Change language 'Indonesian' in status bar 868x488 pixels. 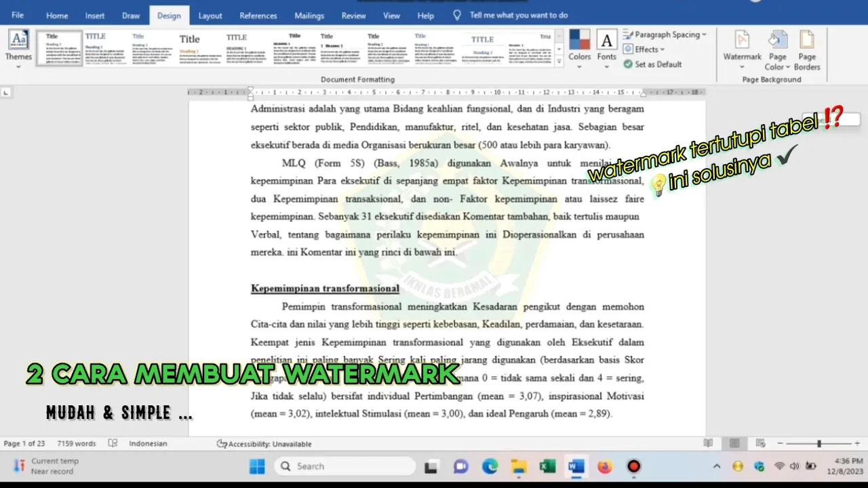[148, 444]
